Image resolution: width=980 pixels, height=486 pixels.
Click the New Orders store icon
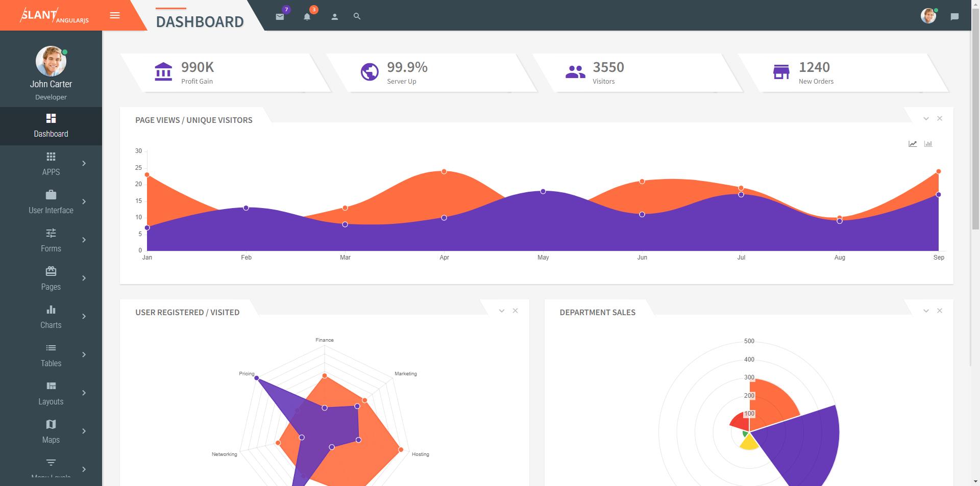coord(781,72)
